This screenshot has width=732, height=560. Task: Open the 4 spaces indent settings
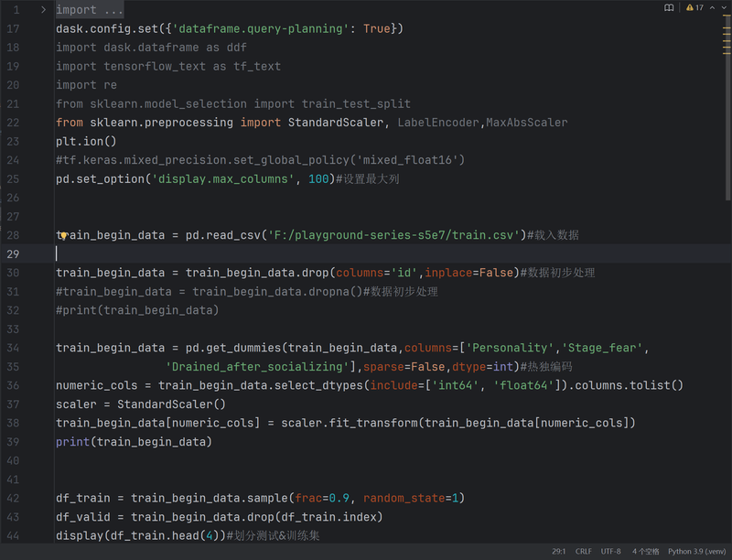point(646,551)
